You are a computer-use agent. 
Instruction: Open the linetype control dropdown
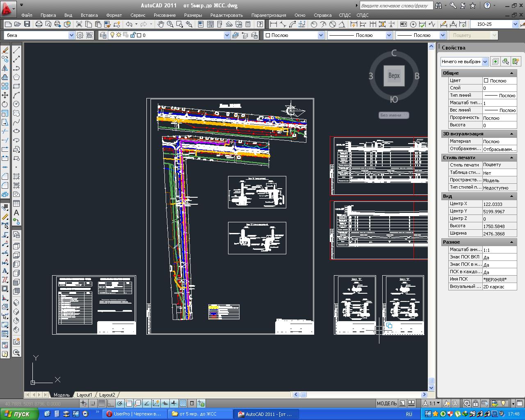360,35
